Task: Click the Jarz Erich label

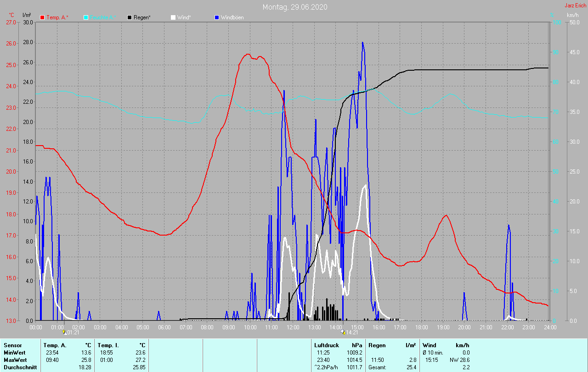Action: tap(575, 6)
